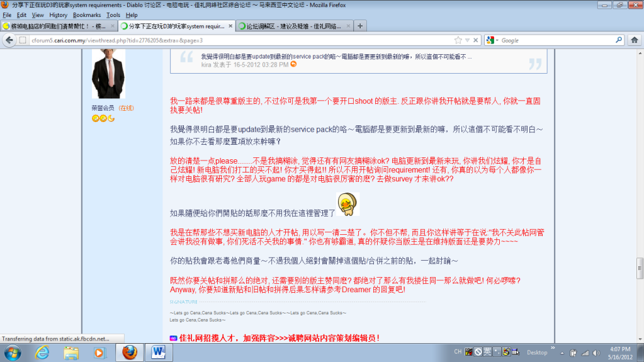Image resolution: width=644 pixels, height=362 pixels.
Task: Click the power battery tray icon
Action: [x=573, y=353]
